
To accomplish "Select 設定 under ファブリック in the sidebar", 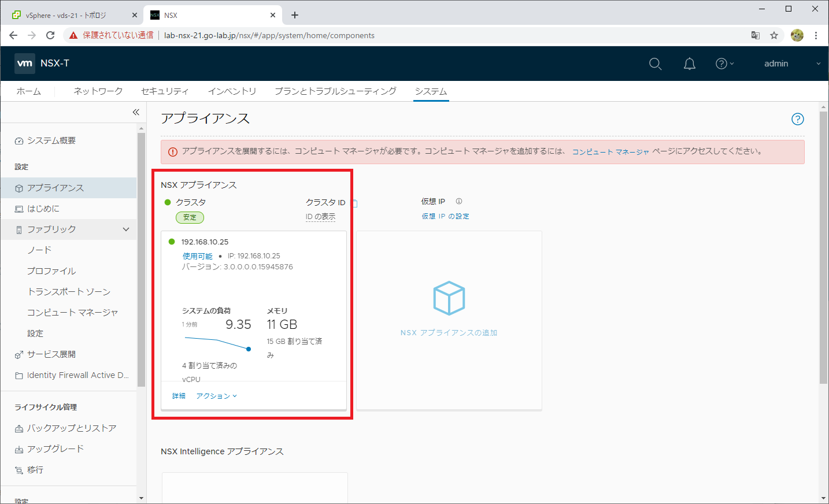I will [35, 333].
